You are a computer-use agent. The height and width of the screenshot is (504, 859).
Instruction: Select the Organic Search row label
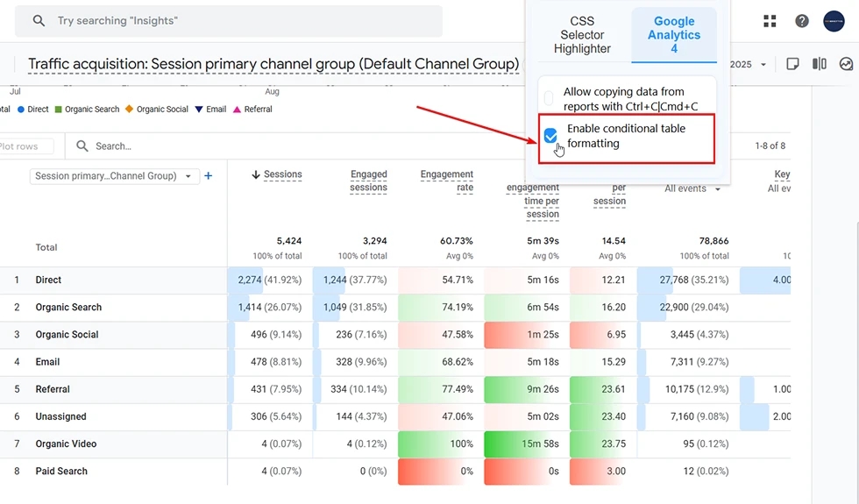tap(68, 308)
